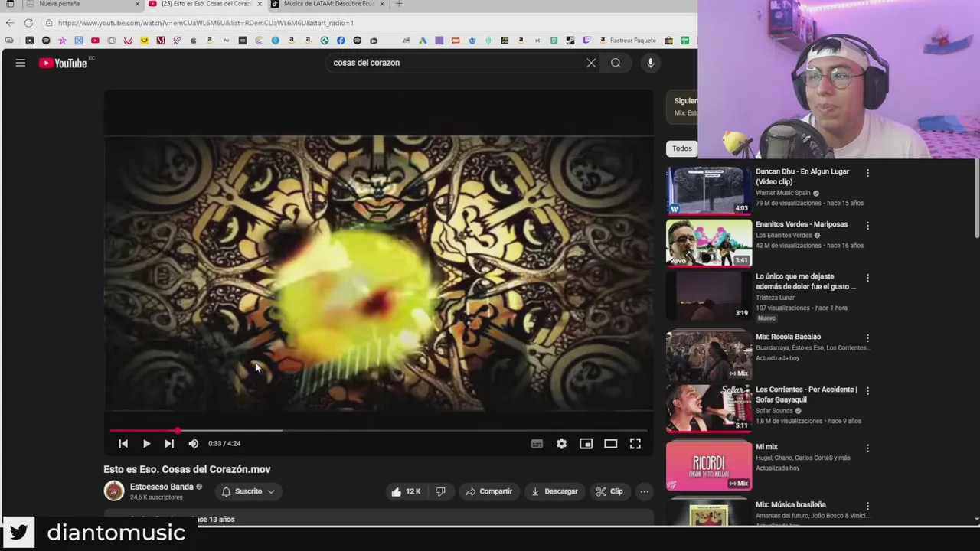Toggle subtitles in the player
This screenshot has width=980, height=551.
pos(537,443)
